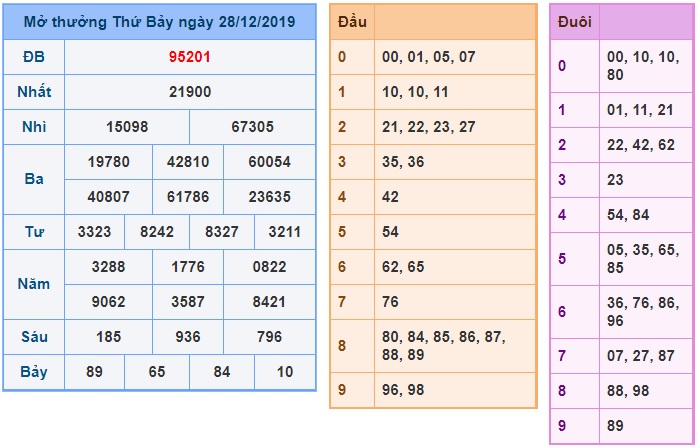697x447 pixels.
Task: Click Đầu values '96, 98'
Action: 403,390
